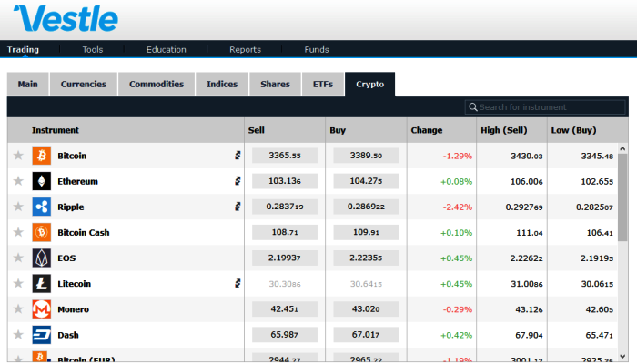Viewport: 637px width, 364px height.
Task: Click the Monero coin icon
Action: click(x=42, y=309)
